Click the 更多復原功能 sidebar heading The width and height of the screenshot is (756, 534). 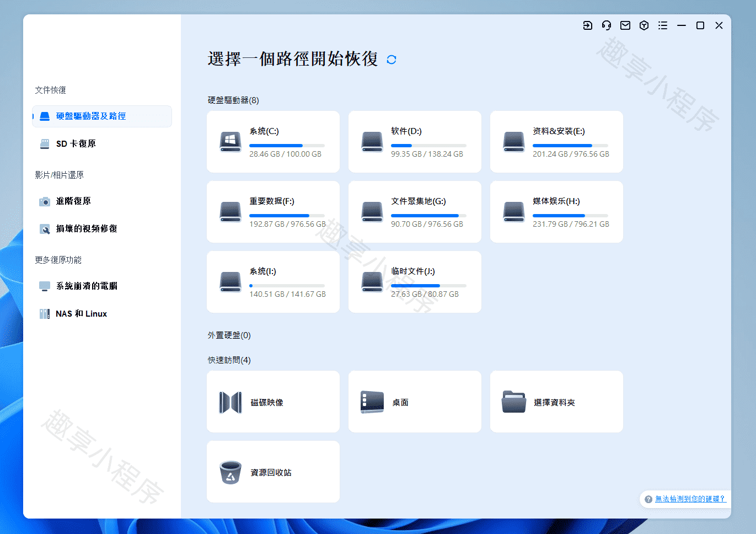pyautogui.click(x=58, y=260)
